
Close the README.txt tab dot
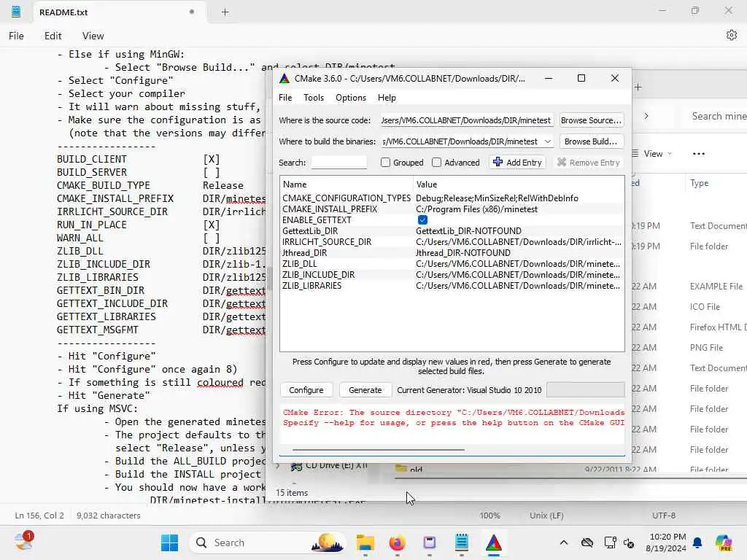pos(192,12)
